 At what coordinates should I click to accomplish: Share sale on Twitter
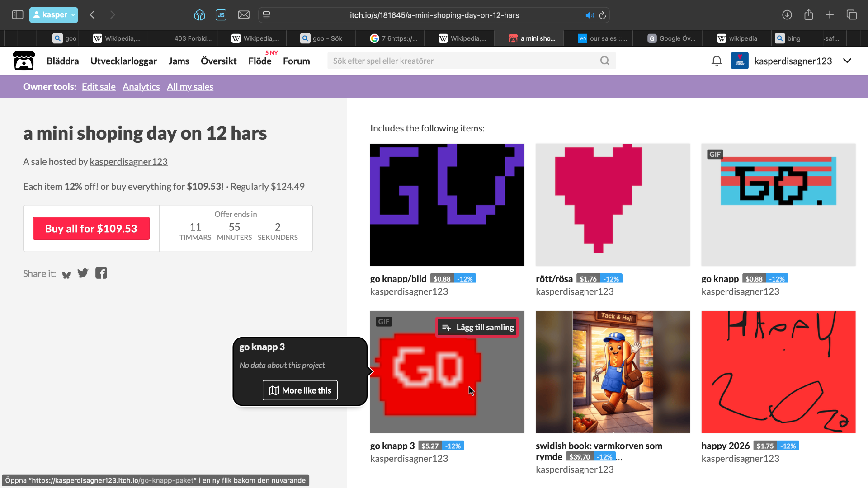[83, 273]
